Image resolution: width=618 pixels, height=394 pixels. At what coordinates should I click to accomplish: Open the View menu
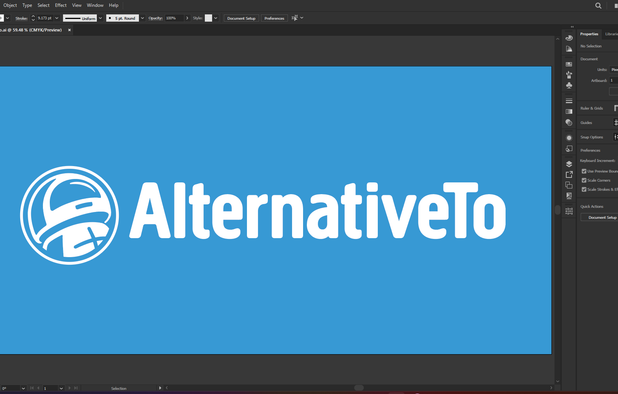click(76, 6)
